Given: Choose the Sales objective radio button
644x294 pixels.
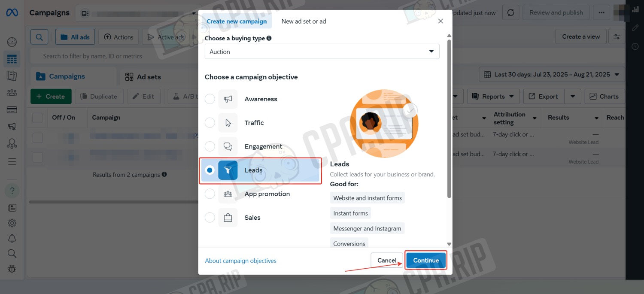Looking at the screenshot, I should pos(210,218).
